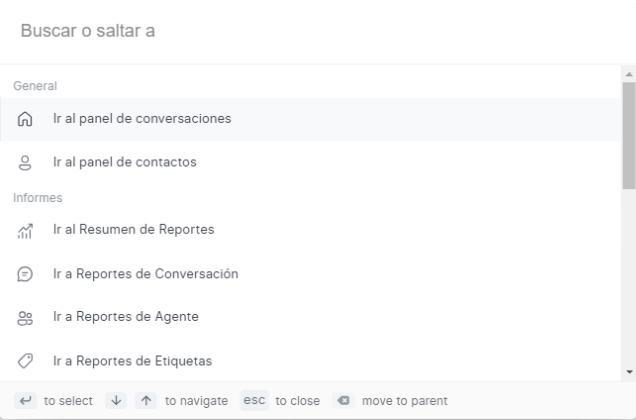This screenshot has height=420, width=636.
Task: Open "Ir al panel de contactos"
Action: pyautogui.click(x=125, y=163)
